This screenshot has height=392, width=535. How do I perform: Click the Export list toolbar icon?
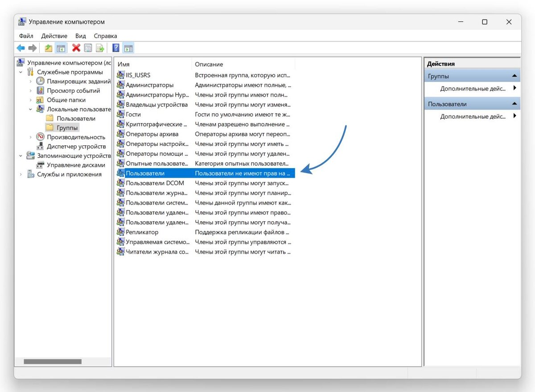point(100,48)
